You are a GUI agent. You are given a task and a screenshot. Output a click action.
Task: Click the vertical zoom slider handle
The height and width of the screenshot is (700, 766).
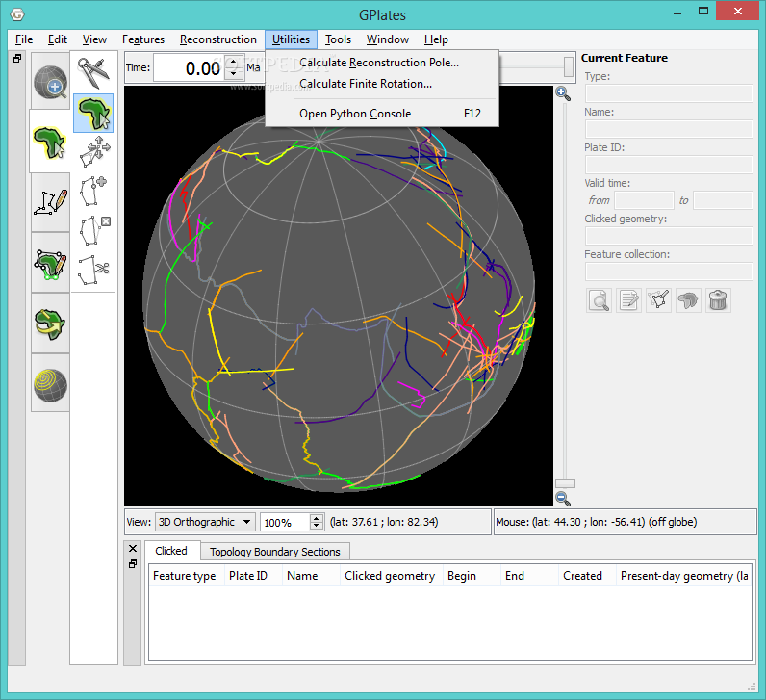coord(565,483)
